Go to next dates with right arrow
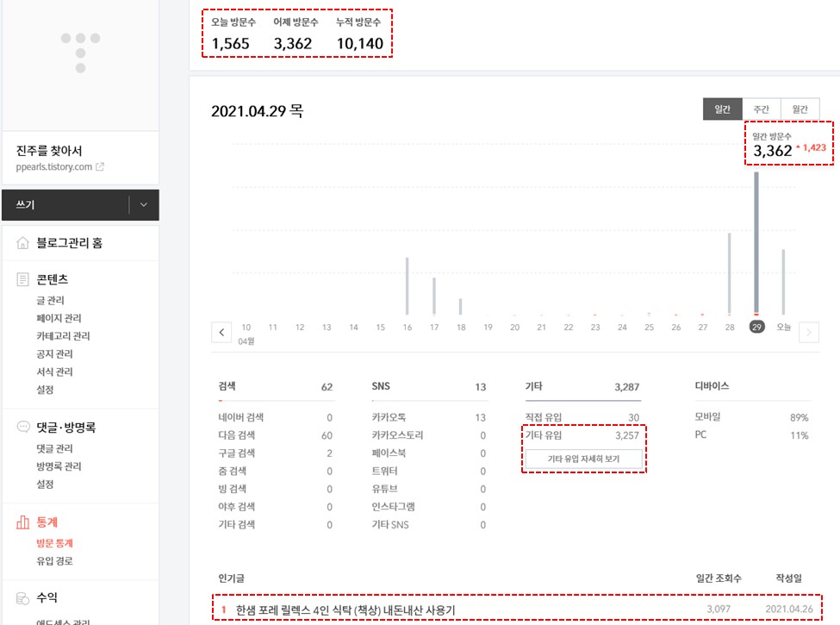Viewport: 840px width, 625px height. coord(809,333)
